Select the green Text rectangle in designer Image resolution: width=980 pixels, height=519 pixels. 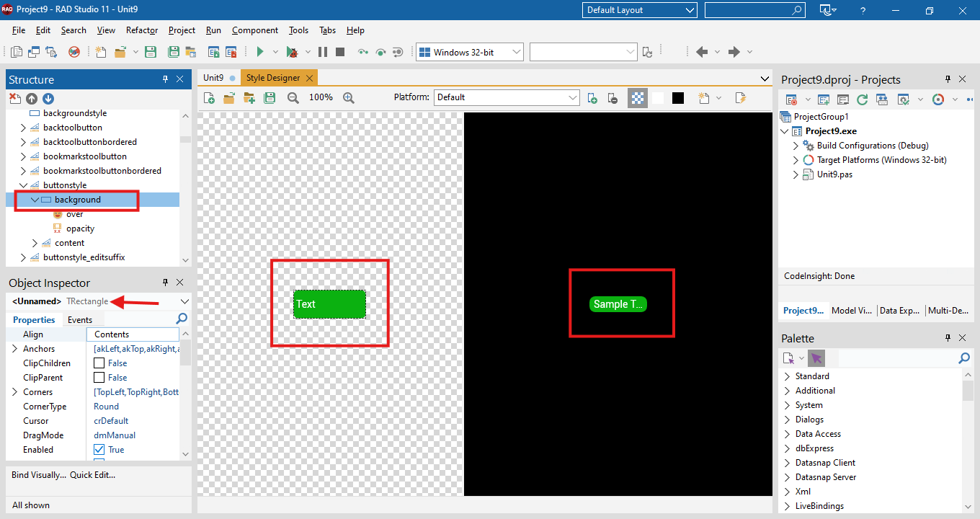[x=330, y=304]
